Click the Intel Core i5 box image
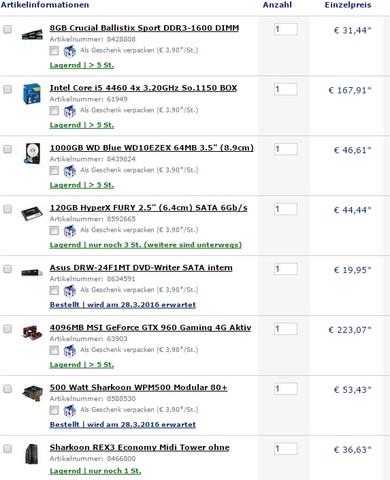 coord(32,94)
